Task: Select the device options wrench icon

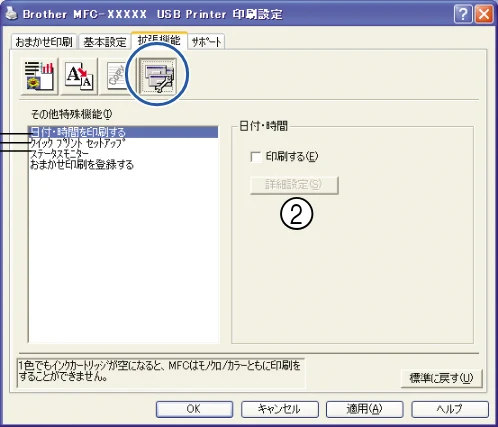Action: (158, 76)
